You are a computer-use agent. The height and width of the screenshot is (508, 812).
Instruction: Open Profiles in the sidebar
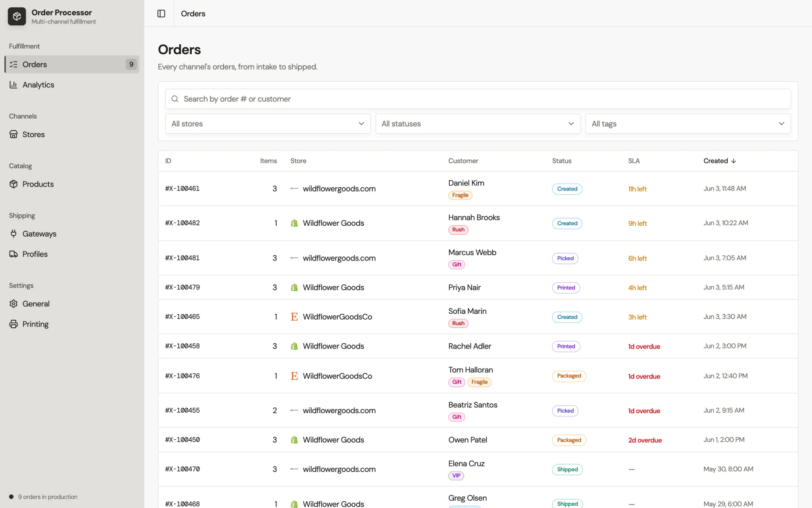(72, 254)
